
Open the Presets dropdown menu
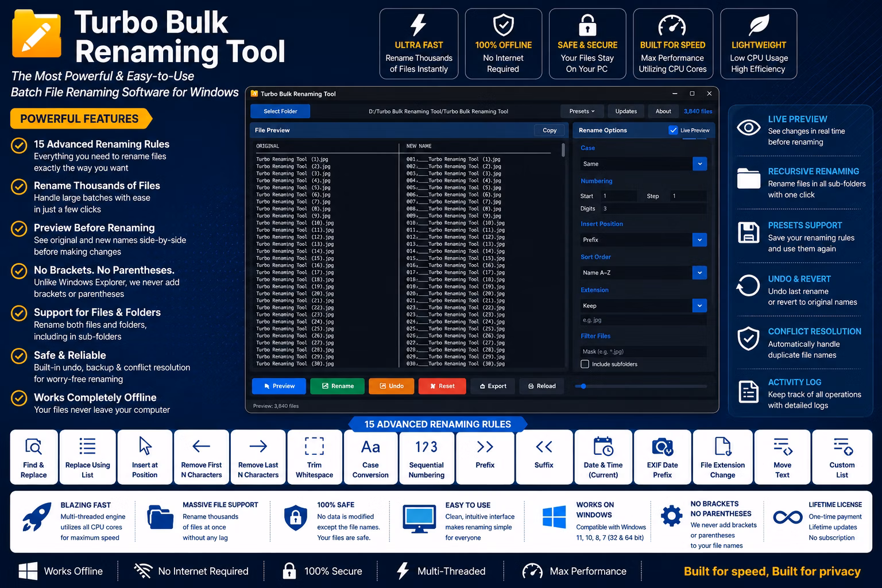tap(582, 111)
